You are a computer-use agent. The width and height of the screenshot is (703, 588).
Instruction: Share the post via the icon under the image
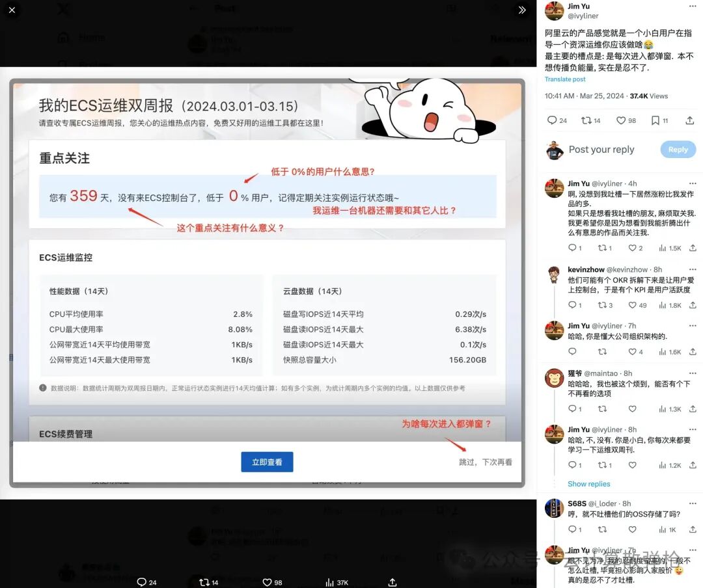pos(393,582)
